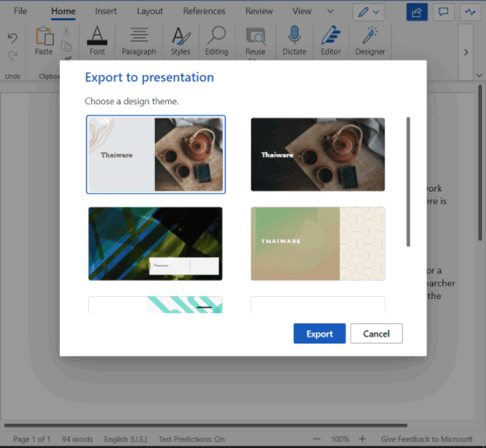Select the dark teapot theme
Image resolution: width=486 pixels, height=448 pixels.
click(318, 154)
